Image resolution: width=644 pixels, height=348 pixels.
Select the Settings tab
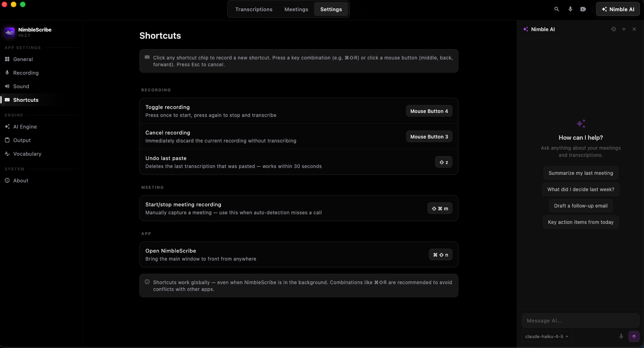coord(331,9)
